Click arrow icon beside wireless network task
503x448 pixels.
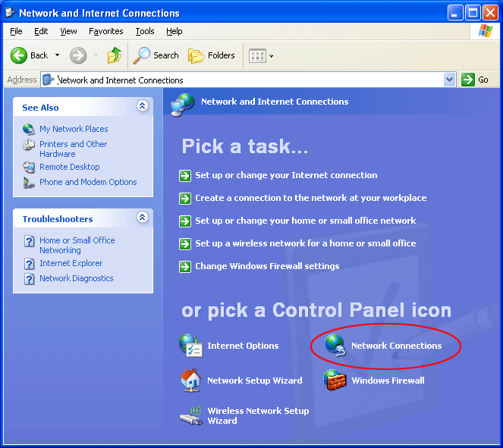click(x=185, y=244)
